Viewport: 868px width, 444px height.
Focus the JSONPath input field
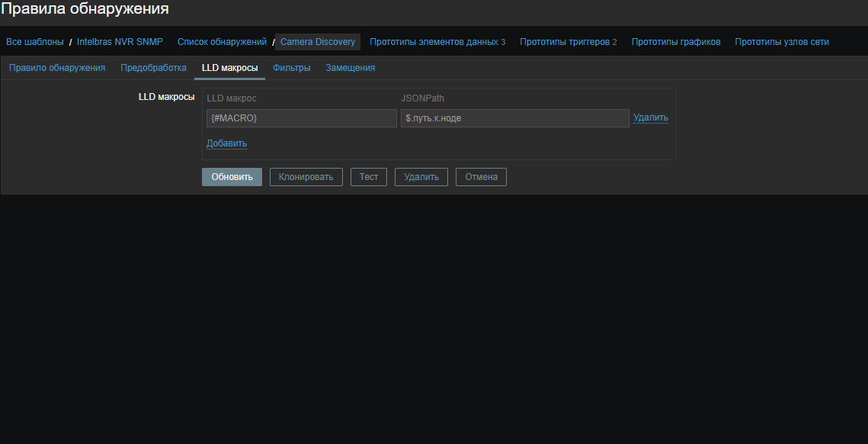tap(514, 118)
